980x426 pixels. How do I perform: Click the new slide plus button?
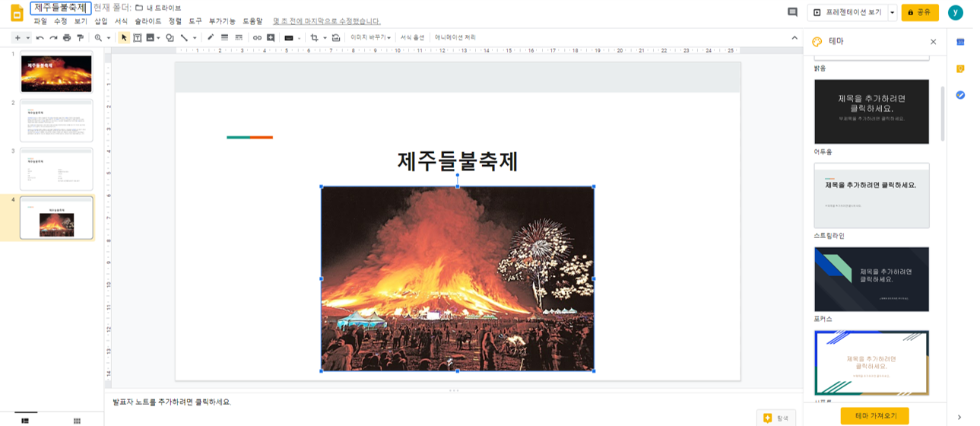point(17,37)
